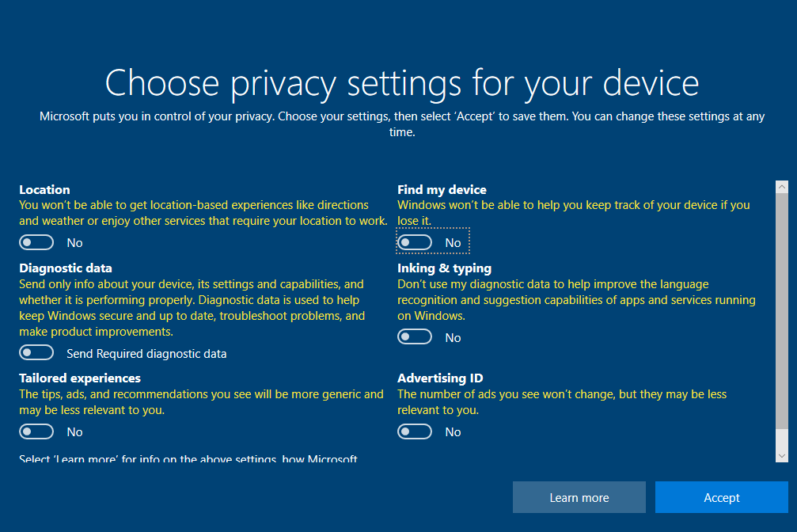Image resolution: width=797 pixels, height=532 pixels.
Task: Click the Location heading
Action: coord(44,190)
